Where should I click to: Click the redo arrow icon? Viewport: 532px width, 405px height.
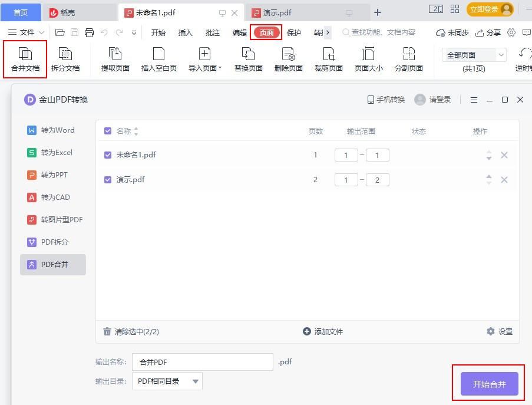coord(119,32)
